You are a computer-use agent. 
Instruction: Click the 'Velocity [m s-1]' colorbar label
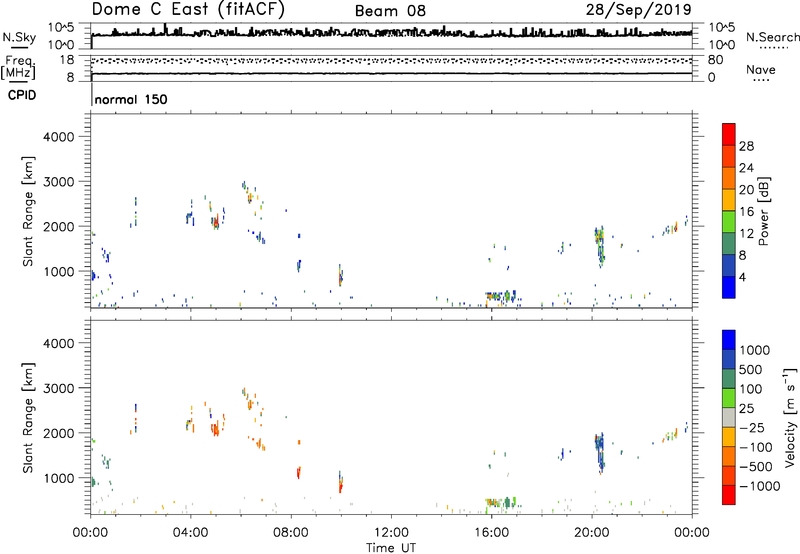pos(790,417)
